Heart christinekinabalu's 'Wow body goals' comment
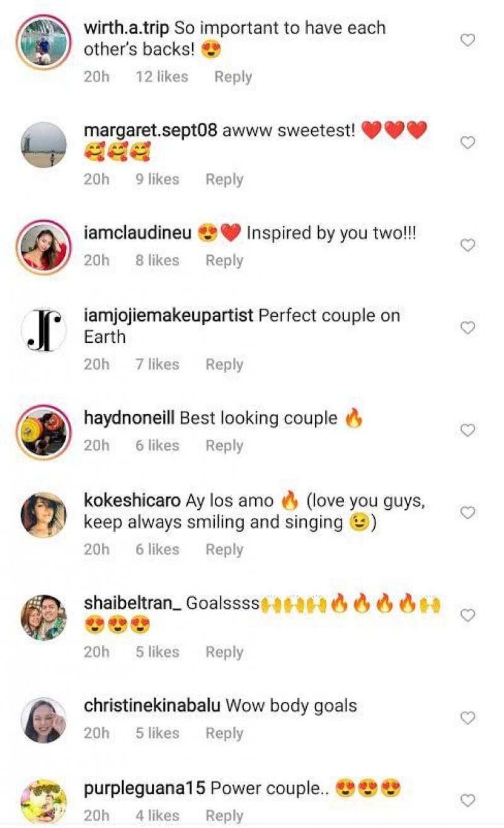 pos(467,718)
